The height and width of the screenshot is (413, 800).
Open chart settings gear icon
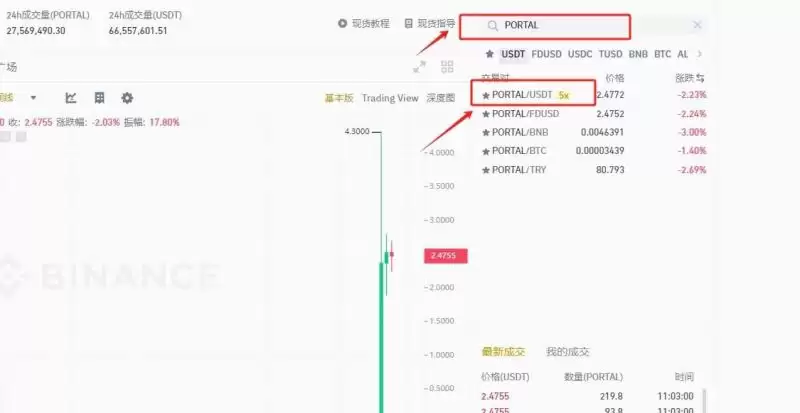tap(127, 98)
